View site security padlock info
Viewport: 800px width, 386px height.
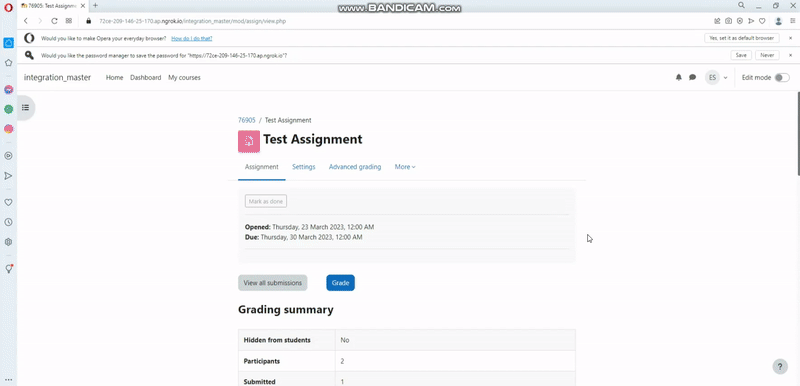88,21
